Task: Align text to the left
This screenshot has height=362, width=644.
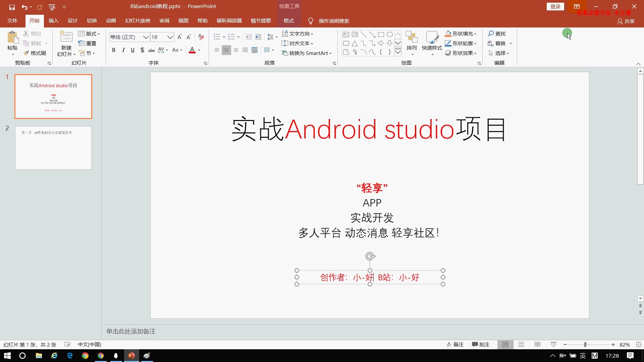Action: [217, 50]
